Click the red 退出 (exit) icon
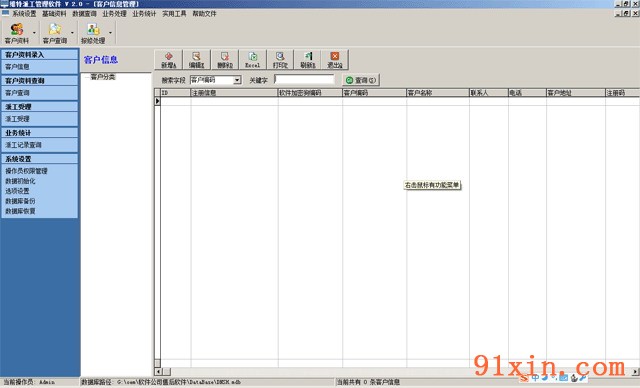This screenshot has width=640, height=388. click(335, 60)
